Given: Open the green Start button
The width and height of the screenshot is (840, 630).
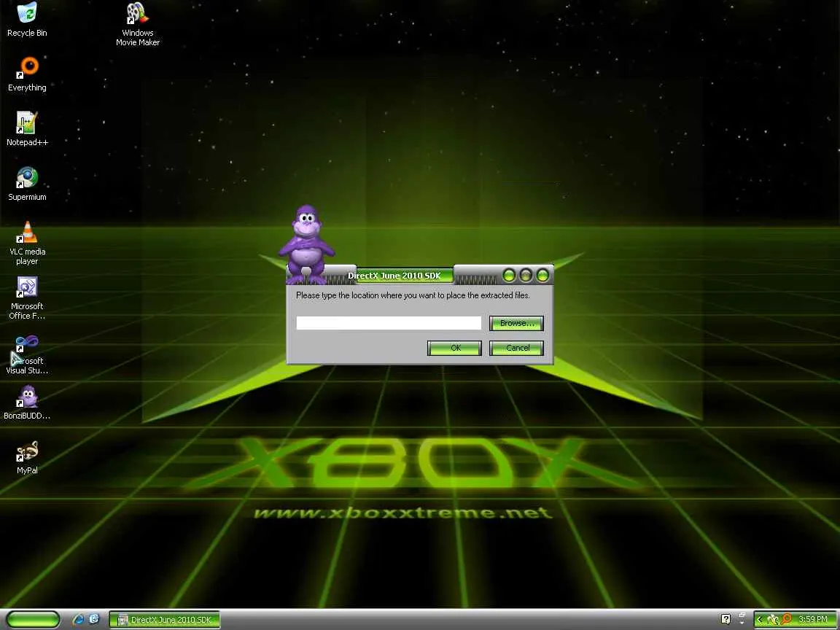Looking at the screenshot, I should 32,619.
